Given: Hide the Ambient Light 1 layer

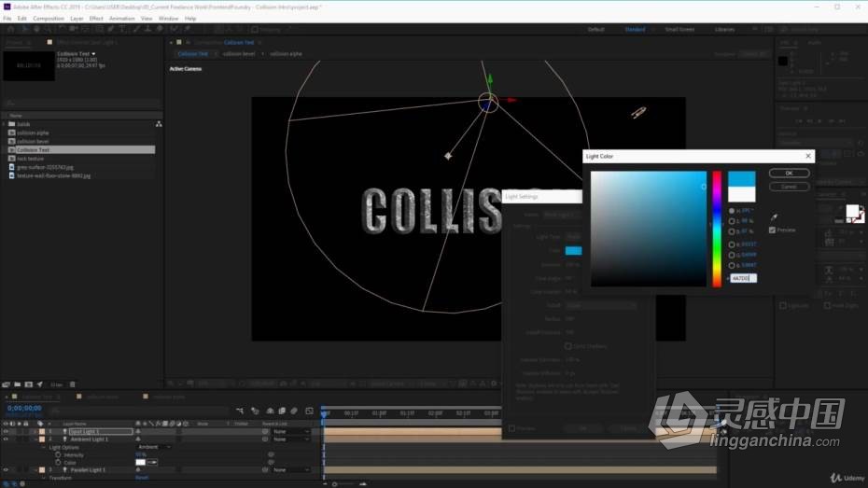Looking at the screenshot, I should click(6, 439).
